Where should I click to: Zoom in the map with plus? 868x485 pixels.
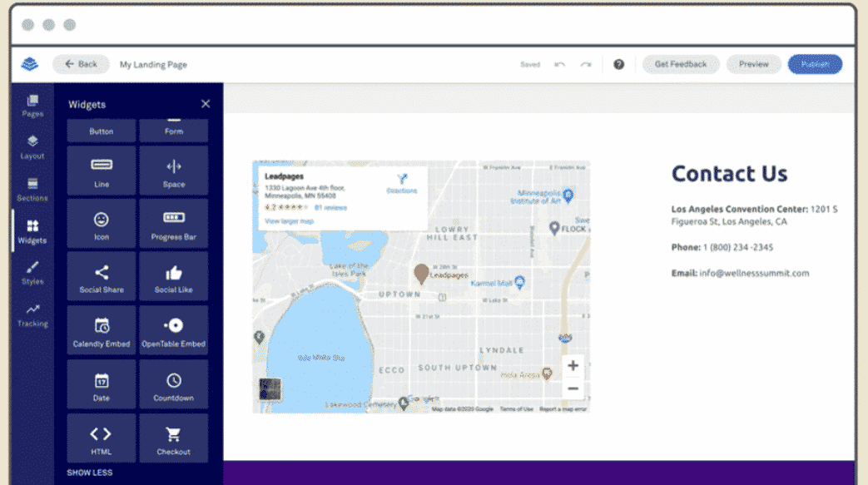pyautogui.click(x=573, y=365)
